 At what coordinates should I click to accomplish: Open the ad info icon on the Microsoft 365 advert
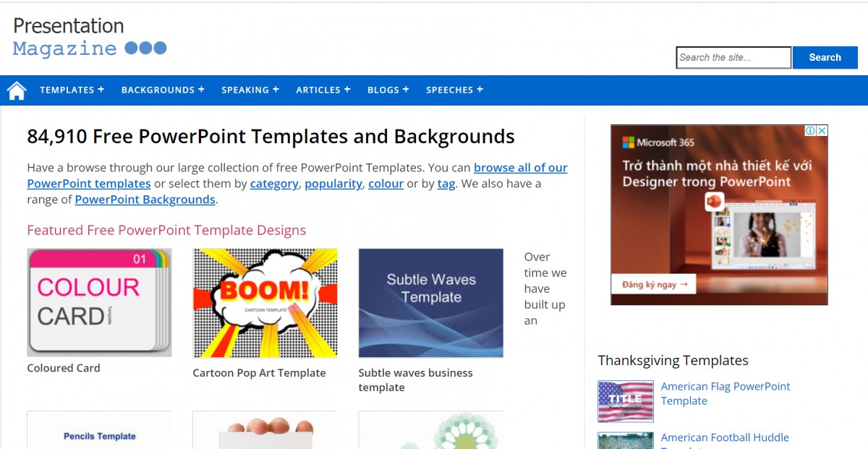811,131
